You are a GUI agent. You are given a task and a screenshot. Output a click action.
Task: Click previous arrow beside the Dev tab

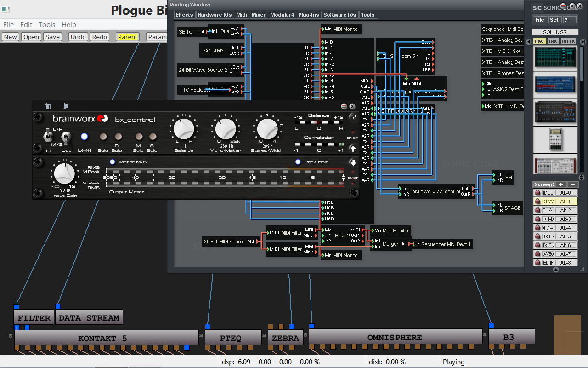529,41
